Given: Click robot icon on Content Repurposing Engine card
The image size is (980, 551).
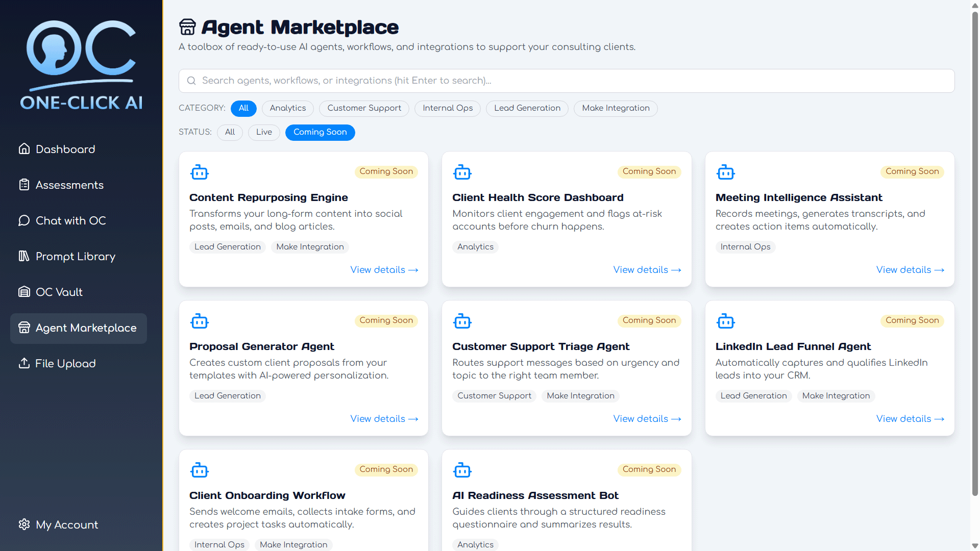Looking at the screenshot, I should coord(200,172).
